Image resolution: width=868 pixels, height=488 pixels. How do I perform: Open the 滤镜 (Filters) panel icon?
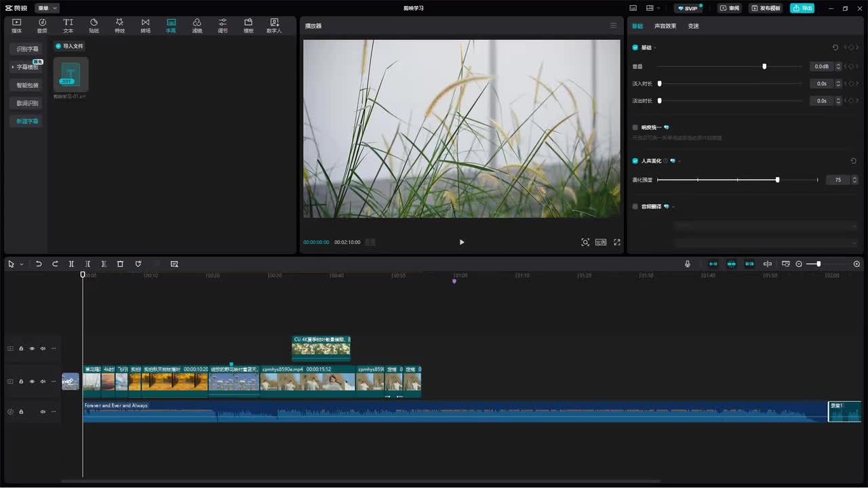(x=197, y=26)
